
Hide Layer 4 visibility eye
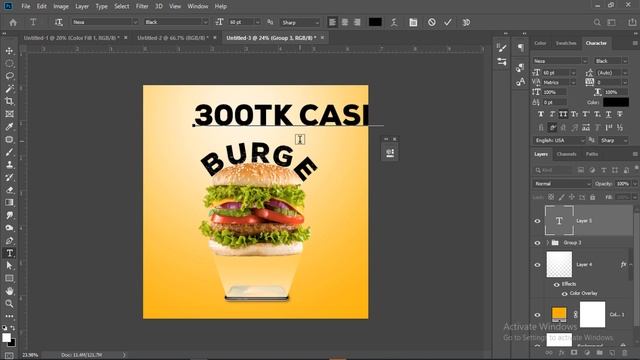(538, 264)
